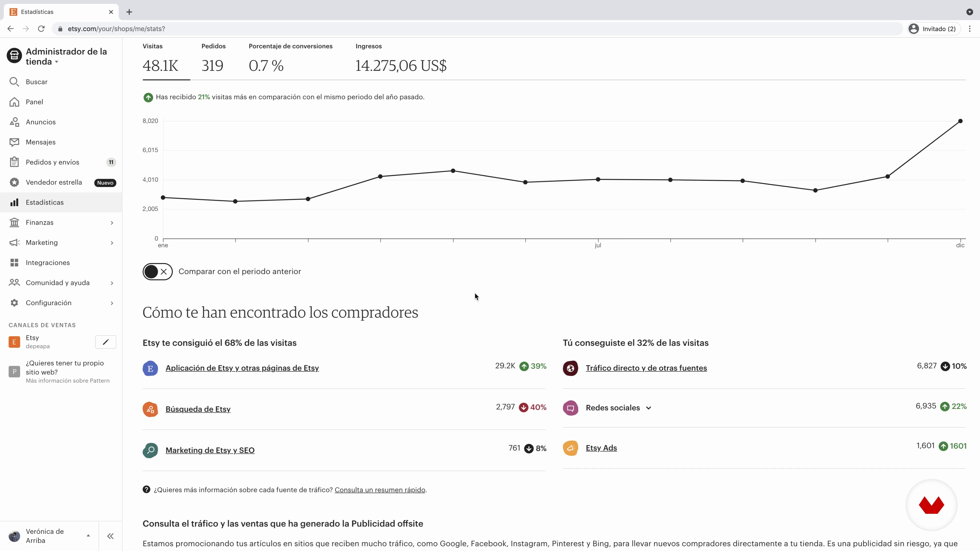Image resolution: width=980 pixels, height=551 pixels.
Task: Expand the Finanzas submenu chevron
Action: point(112,223)
